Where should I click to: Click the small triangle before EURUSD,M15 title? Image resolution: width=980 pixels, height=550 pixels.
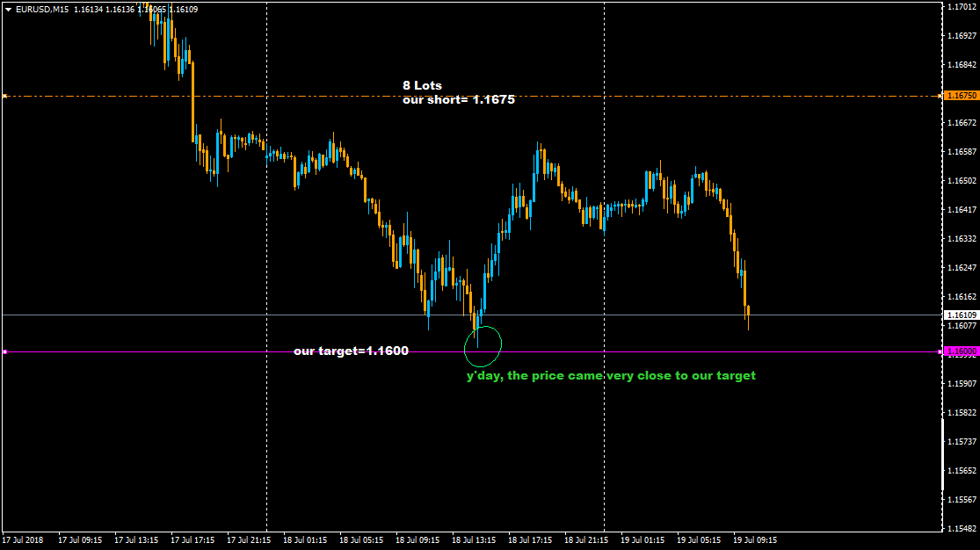8,10
